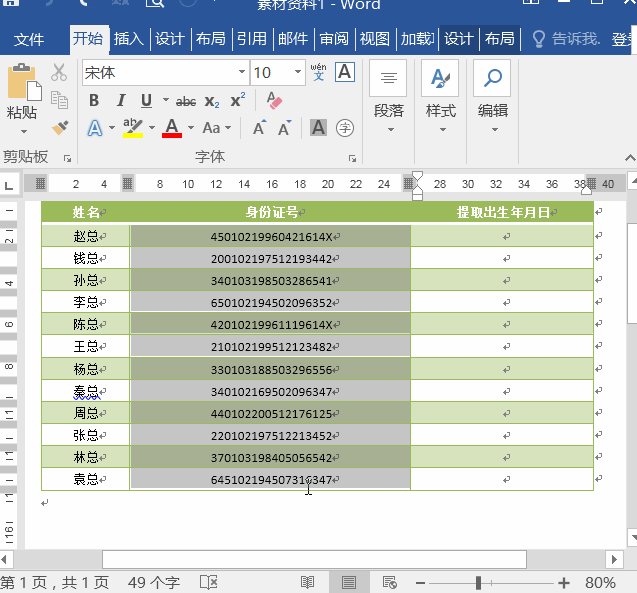Image resolution: width=637 pixels, height=593 pixels.
Task: Click the tab stop selector L icon
Action: click(9, 185)
